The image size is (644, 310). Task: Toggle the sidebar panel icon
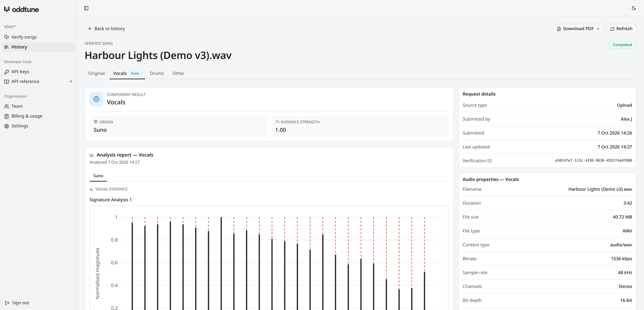(86, 8)
